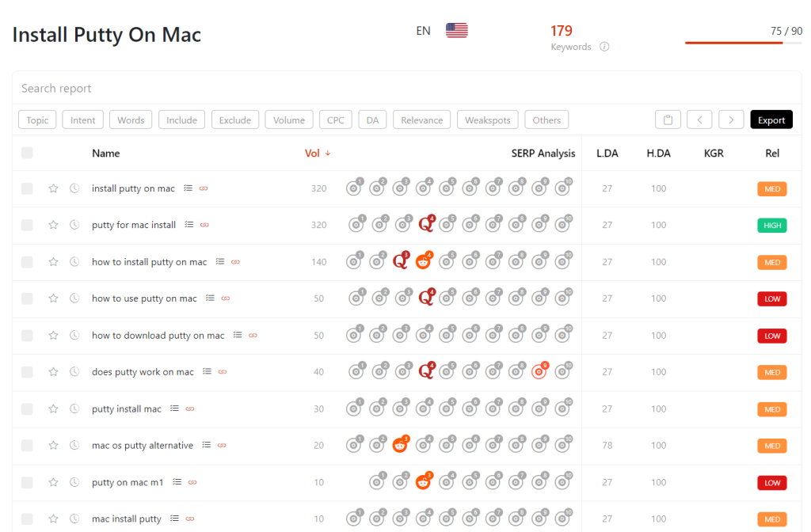Open the Weakspots filter menu

pyautogui.click(x=487, y=119)
